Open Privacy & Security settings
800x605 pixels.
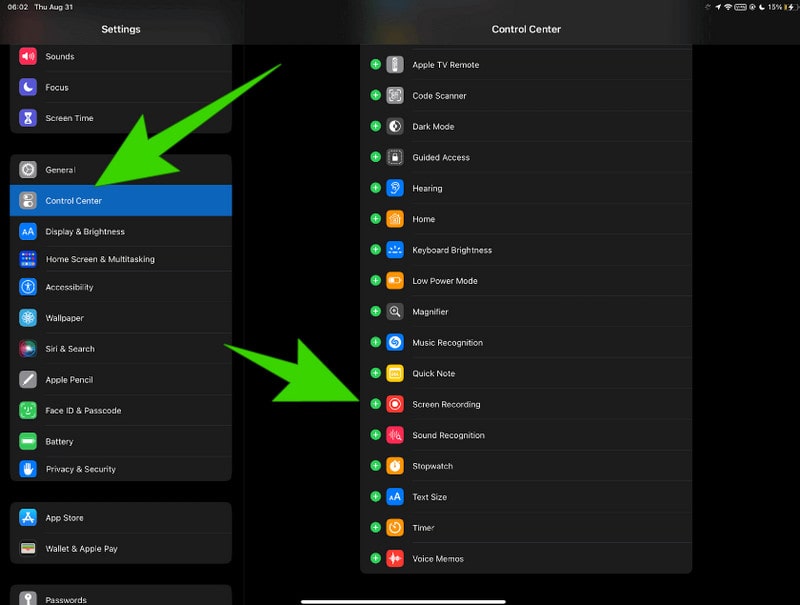click(80, 469)
